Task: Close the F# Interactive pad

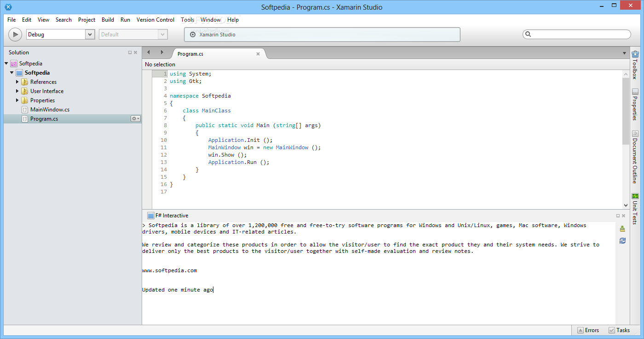Action: pos(624,216)
